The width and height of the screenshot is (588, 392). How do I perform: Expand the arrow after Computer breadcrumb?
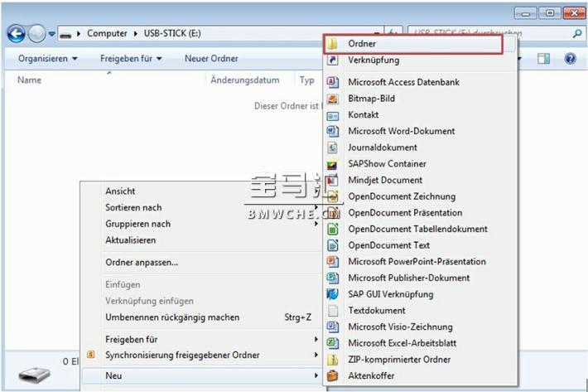(x=135, y=34)
